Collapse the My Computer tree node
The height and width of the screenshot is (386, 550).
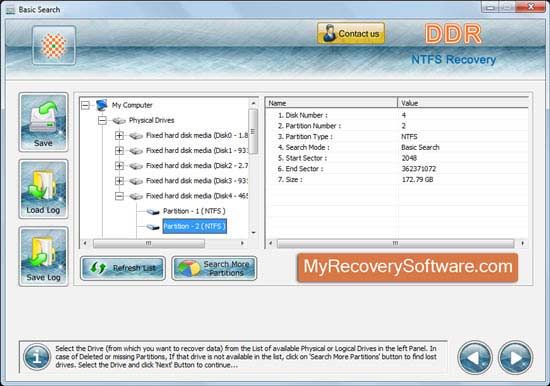point(85,105)
